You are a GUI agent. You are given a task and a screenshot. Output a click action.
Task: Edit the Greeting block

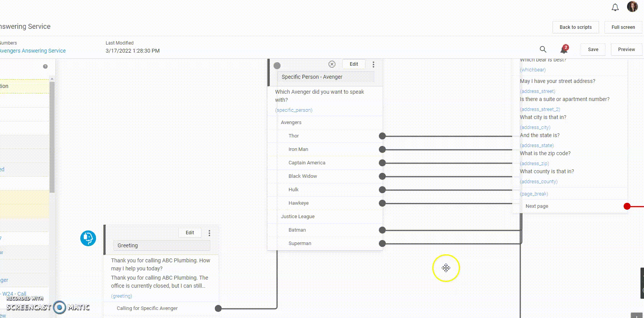pos(190,233)
